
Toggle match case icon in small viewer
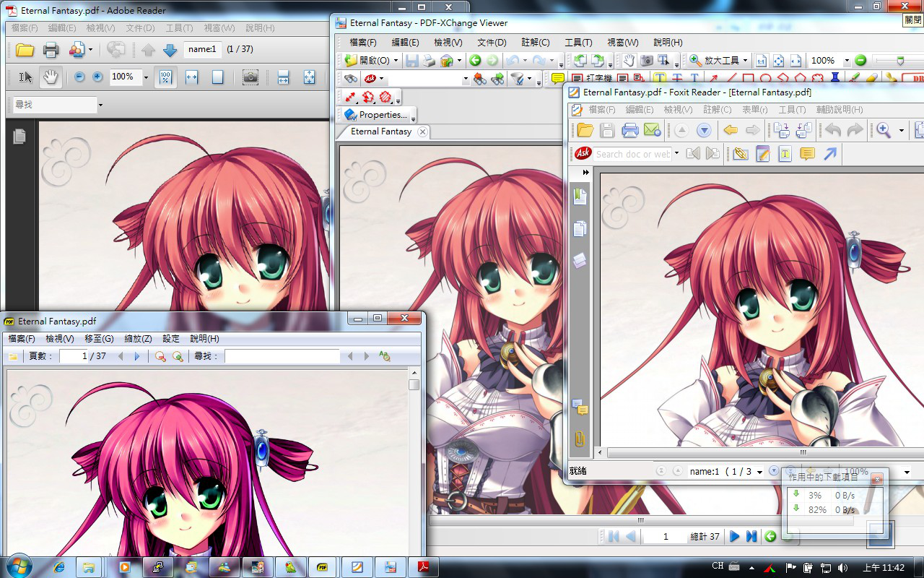(384, 356)
